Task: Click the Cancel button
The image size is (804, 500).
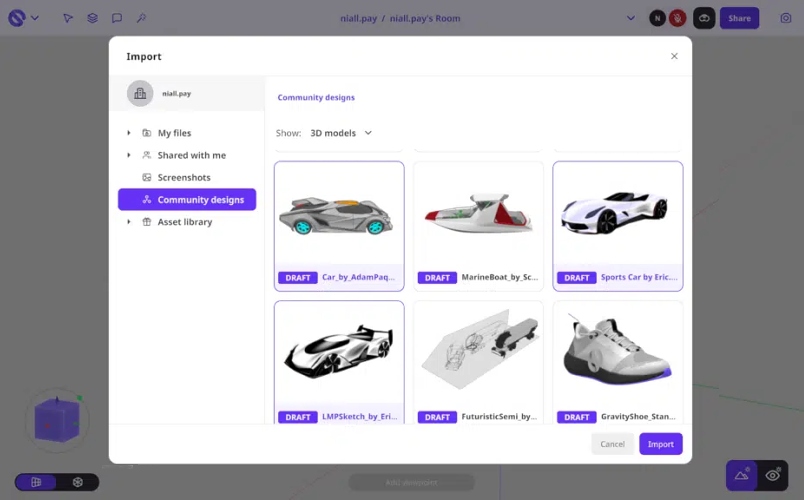Action: (613, 444)
